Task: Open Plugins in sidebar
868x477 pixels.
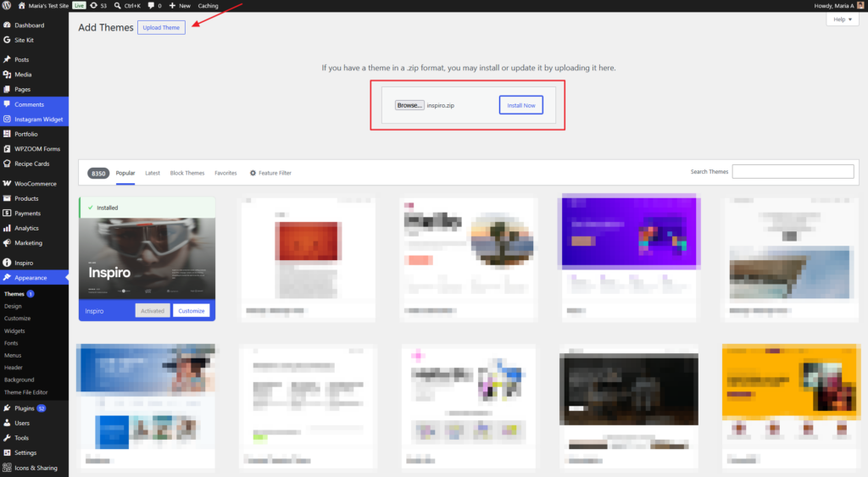Action: coord(25,408)
